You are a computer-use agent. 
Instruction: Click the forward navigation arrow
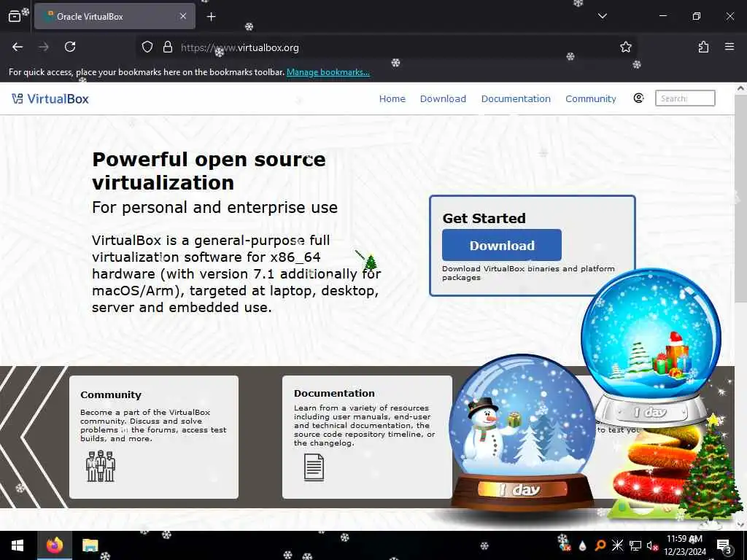(x=44, y=47)
